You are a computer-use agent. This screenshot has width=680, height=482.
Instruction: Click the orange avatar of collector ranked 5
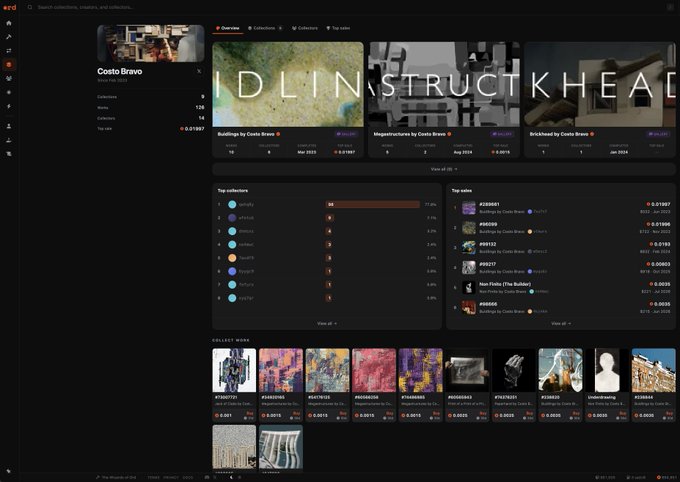232,258
